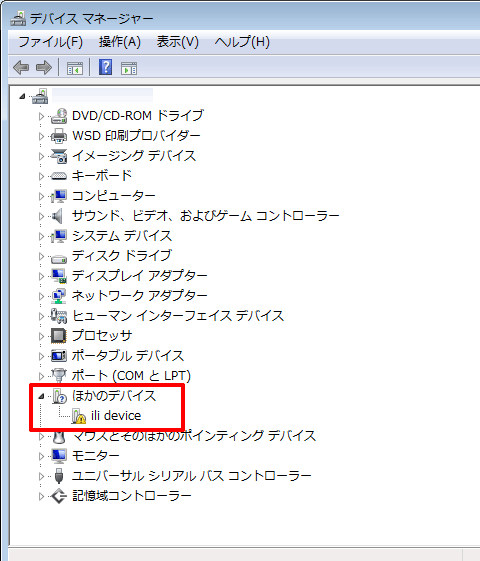Click the WSD 印刷プロバイダー printer icon
The width and height of the screenshot is (480, 561).
(x=59, y=136)
